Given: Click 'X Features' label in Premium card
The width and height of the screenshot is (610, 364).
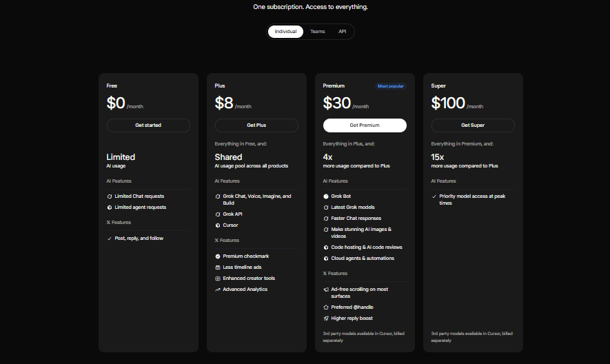Looking at the screenshot, I should tap(335, 274).
